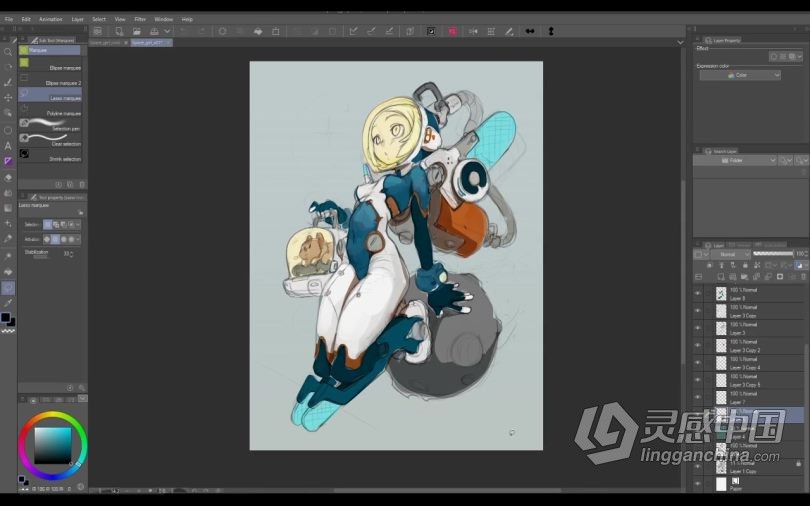Open the layer blending mode Normal dropdown
This screenshot has width=810, height=506.
731,254
